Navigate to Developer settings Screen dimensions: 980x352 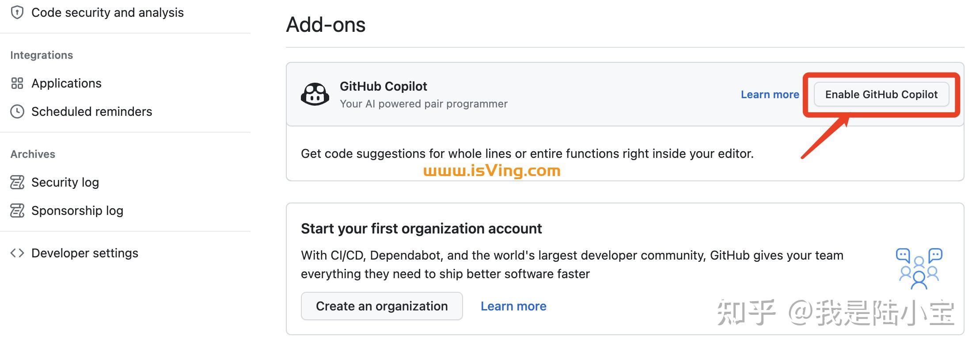84,253
